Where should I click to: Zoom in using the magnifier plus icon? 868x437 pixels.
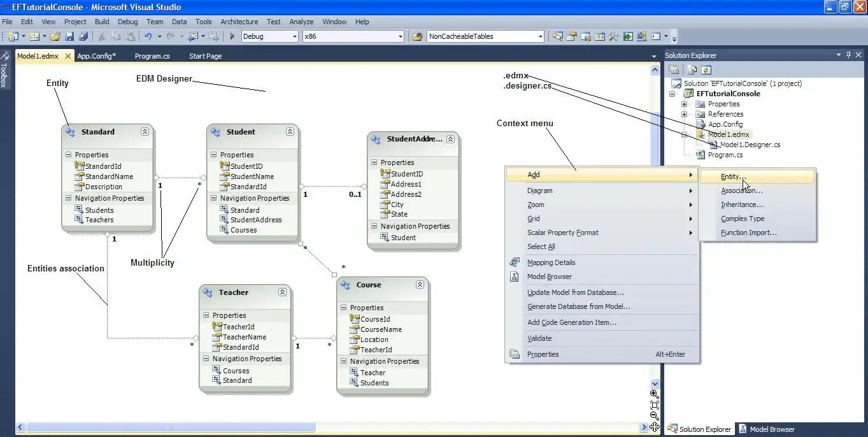(x=655, y=394)
